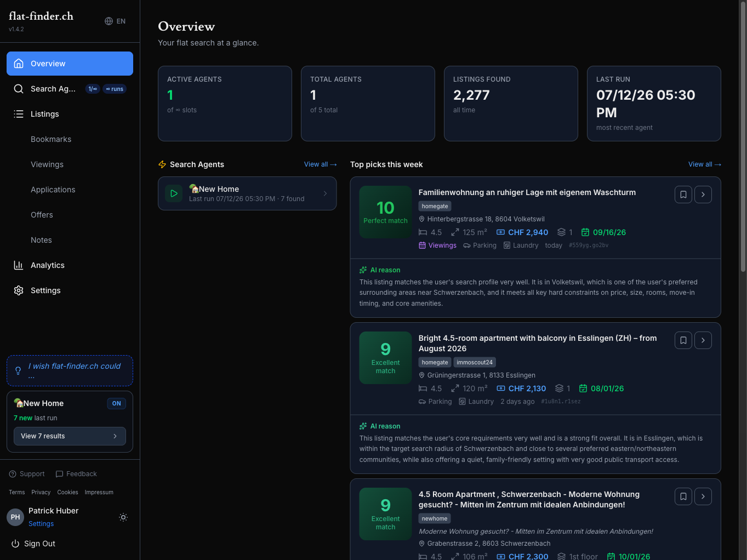
Task: Click Settings link under Patrick Huber
Action: (x=41, y=524)
